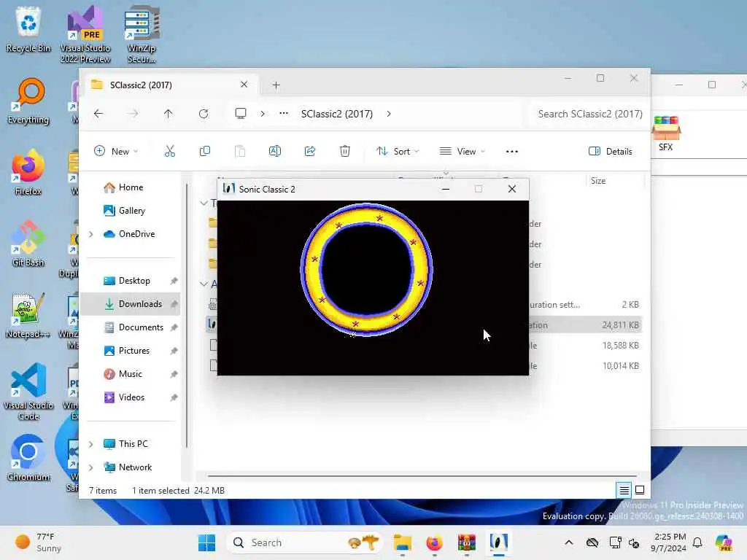Refresh the SClassic2 folder view
The width and height of the screenshot is (747, 560).
pos(204,114)
